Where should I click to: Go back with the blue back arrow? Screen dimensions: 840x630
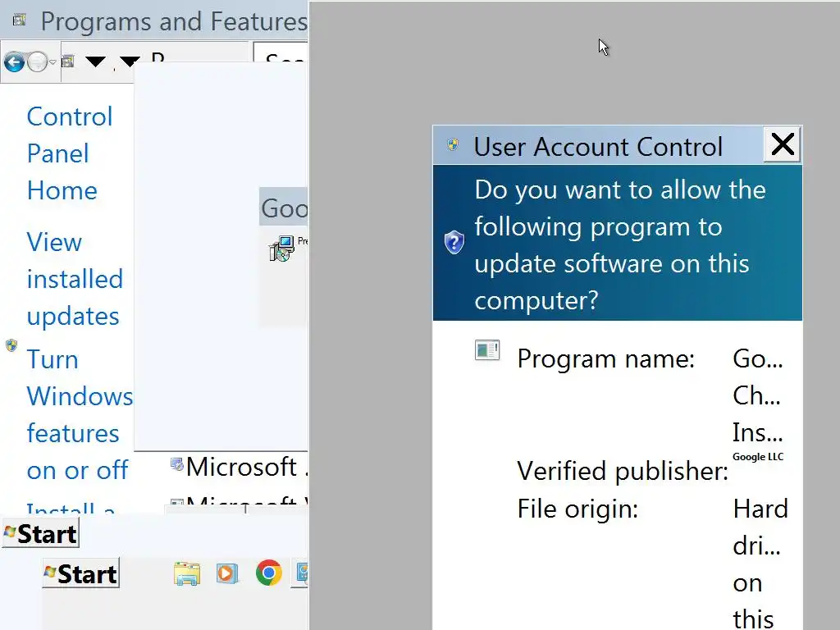(15, 62)
